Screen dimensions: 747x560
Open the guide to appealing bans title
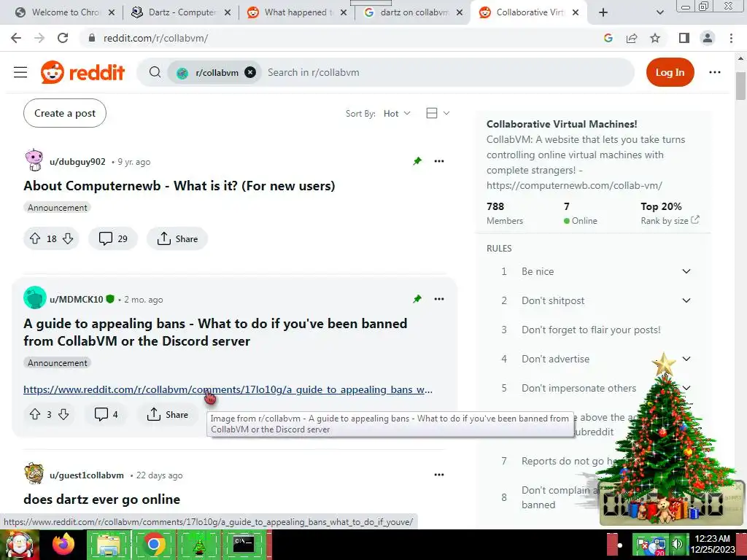pos(215,332)
